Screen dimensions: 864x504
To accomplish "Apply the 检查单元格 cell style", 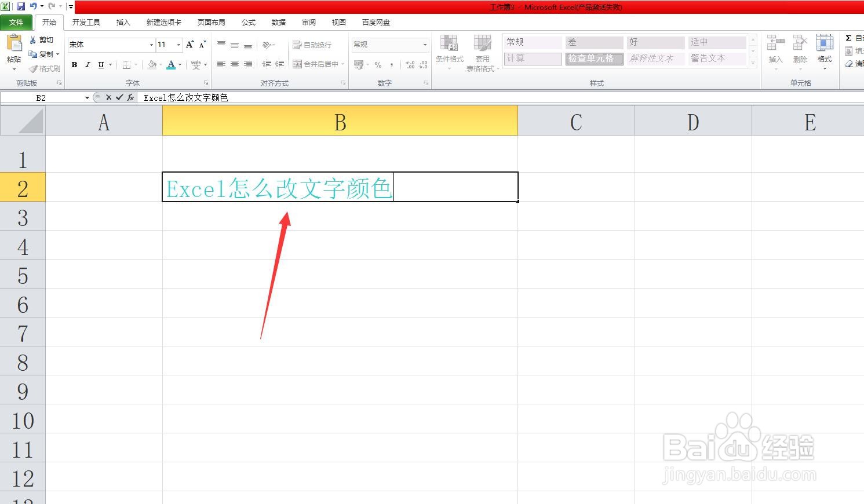I will tap(594, 58).
